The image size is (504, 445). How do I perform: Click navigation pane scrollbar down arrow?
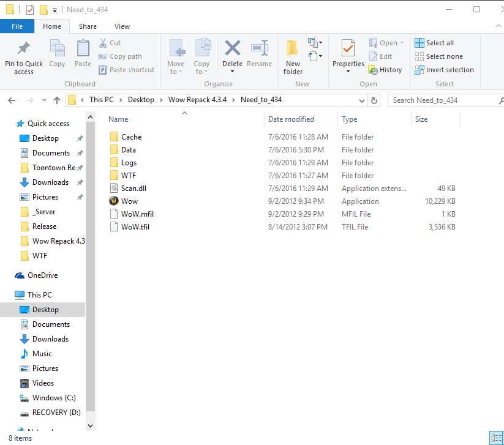(x=90, y=426)
